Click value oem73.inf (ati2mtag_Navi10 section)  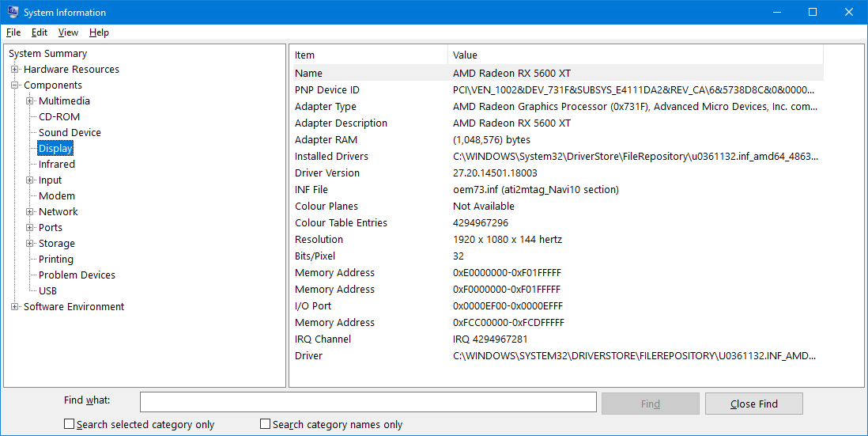536,189
